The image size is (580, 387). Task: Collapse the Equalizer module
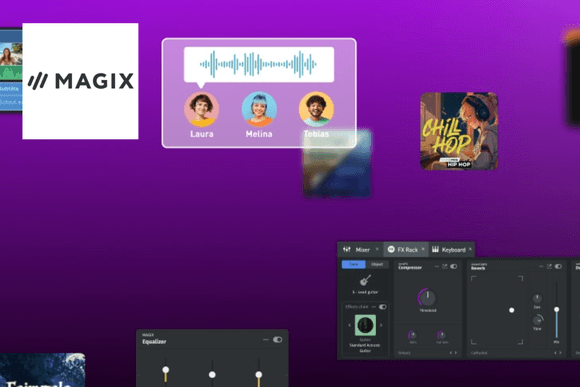[266, 340]
